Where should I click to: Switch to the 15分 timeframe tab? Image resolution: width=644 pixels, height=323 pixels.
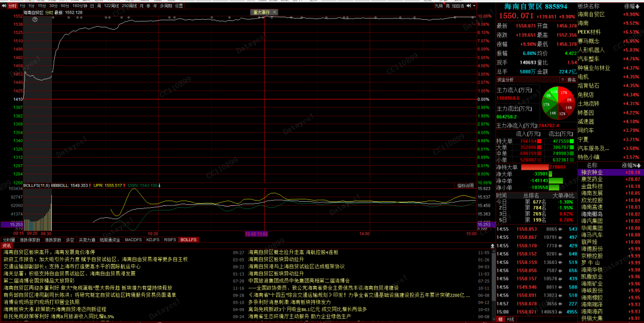click(43, 5)
